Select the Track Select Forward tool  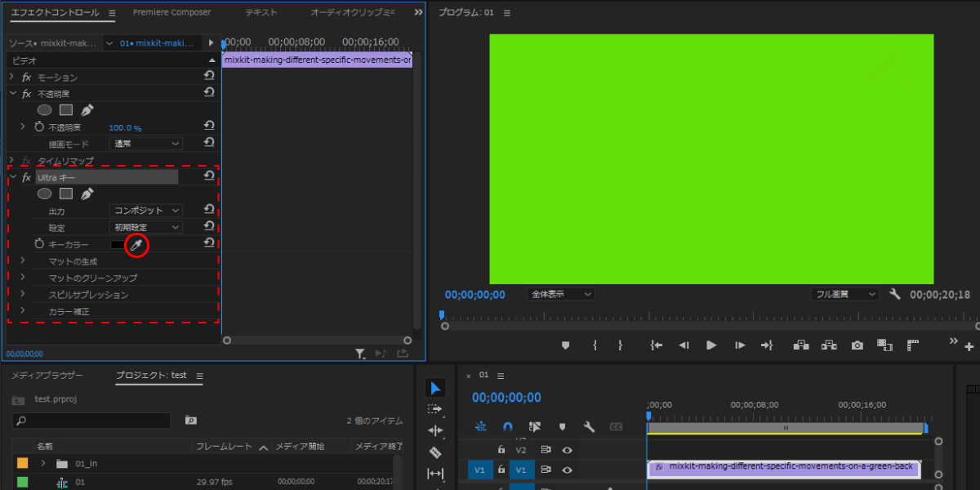pos(435,409)
